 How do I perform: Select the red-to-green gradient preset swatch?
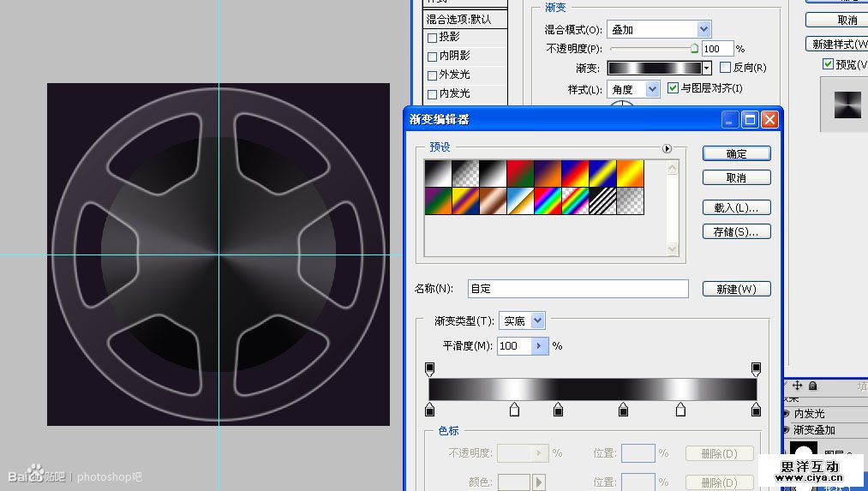point(520,174)
